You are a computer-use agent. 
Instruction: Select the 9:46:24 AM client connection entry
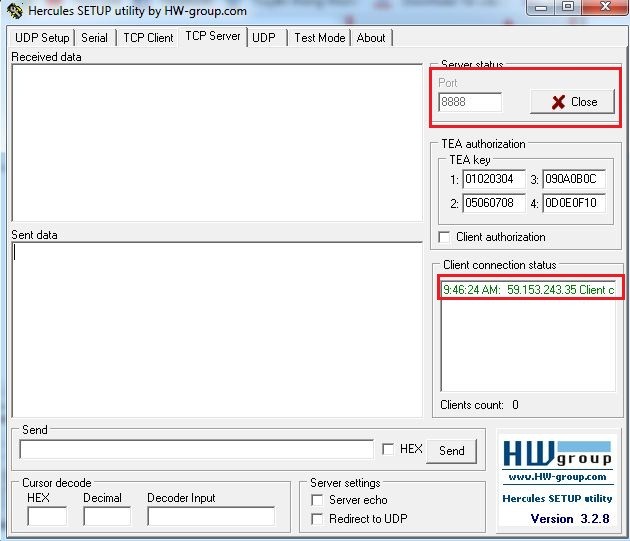point(528,289)
